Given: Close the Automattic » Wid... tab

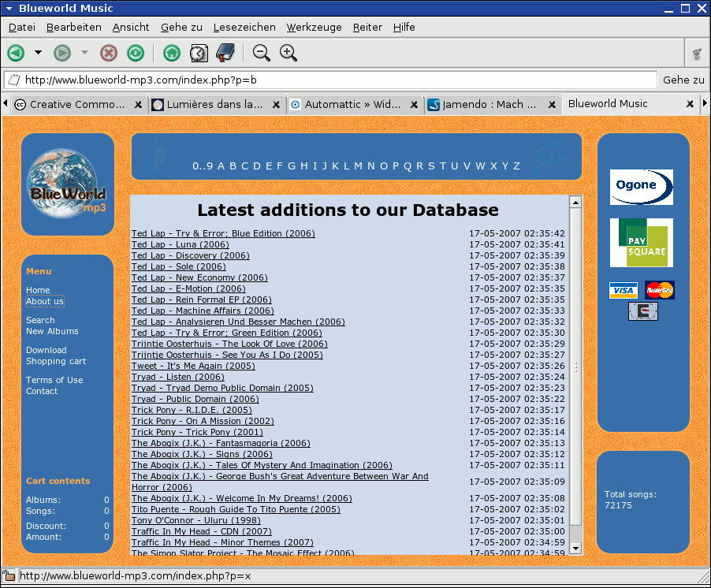Looking at the screenshot, I should click(414, 105).
